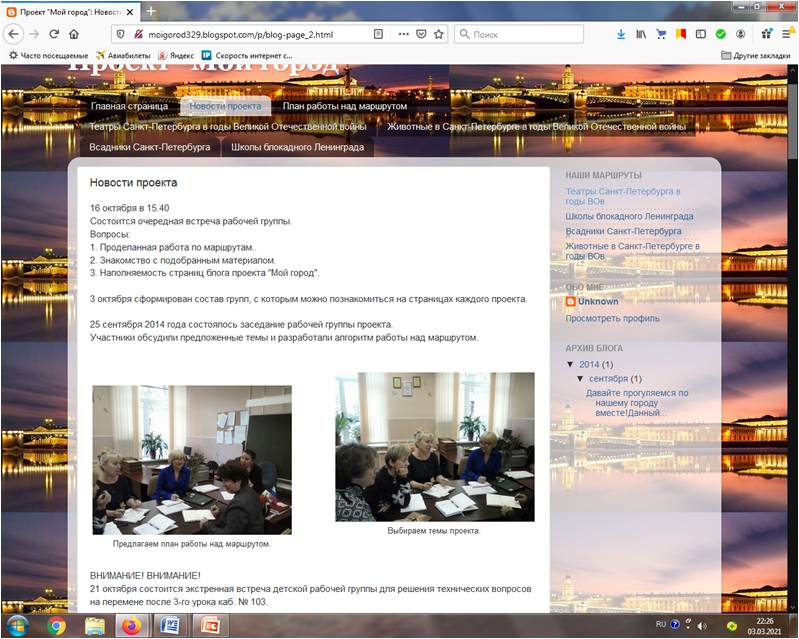Collapse the 2014 archive triangle
Image resolution: width=799 pixels, height=639 pixels.
click(x=570, y=364)
